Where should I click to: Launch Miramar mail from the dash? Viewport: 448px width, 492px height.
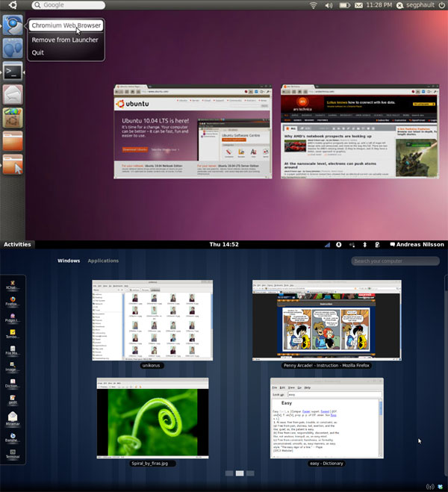coord(13,419)
